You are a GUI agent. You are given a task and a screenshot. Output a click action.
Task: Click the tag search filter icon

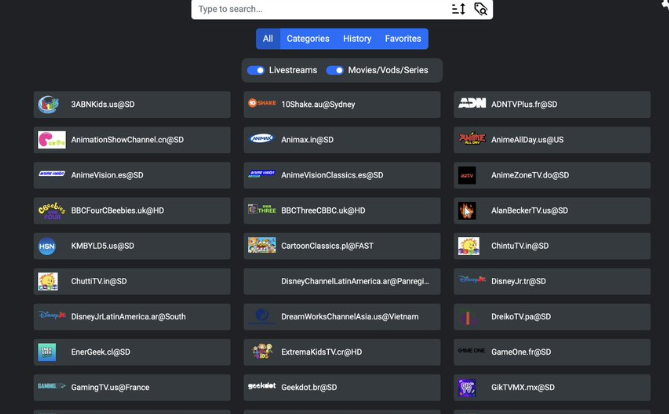[x=481, y=9]
